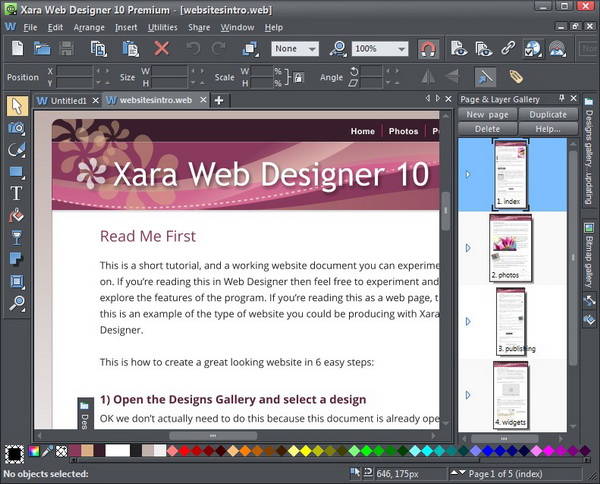Pick the Transparency wine glass tool
The height and width of the screenshot is (484, 600).
click(x=16, y=237)
